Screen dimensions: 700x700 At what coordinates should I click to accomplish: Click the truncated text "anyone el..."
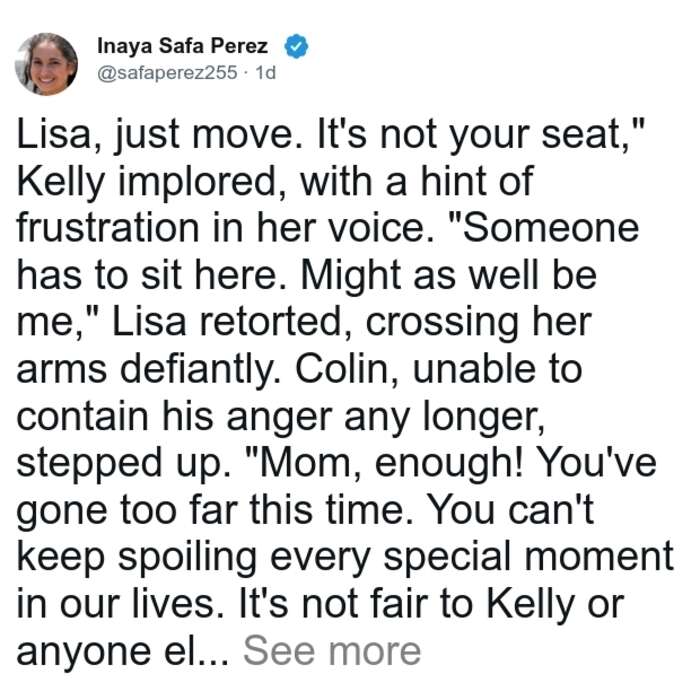[122, 651]
